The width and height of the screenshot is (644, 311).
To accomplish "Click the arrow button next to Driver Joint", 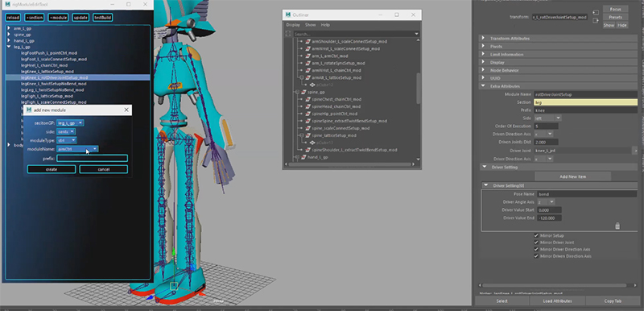I will tap(636, 151).
